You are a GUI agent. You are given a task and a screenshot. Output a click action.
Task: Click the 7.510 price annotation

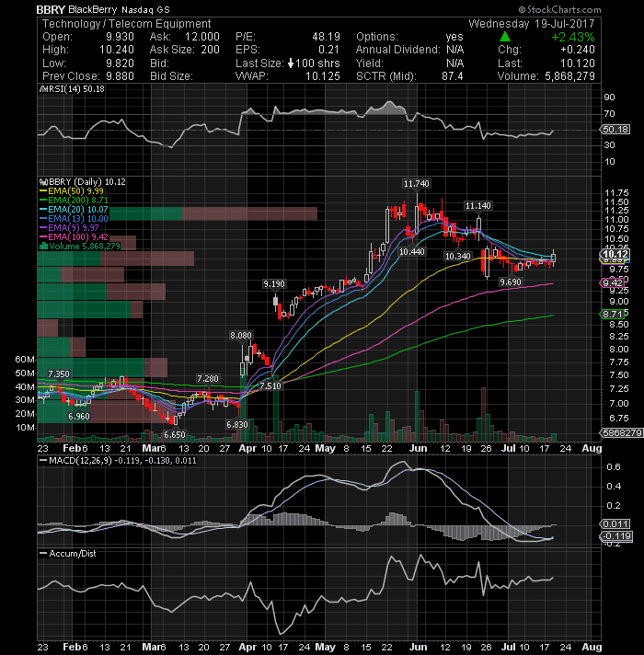[270, 386]
